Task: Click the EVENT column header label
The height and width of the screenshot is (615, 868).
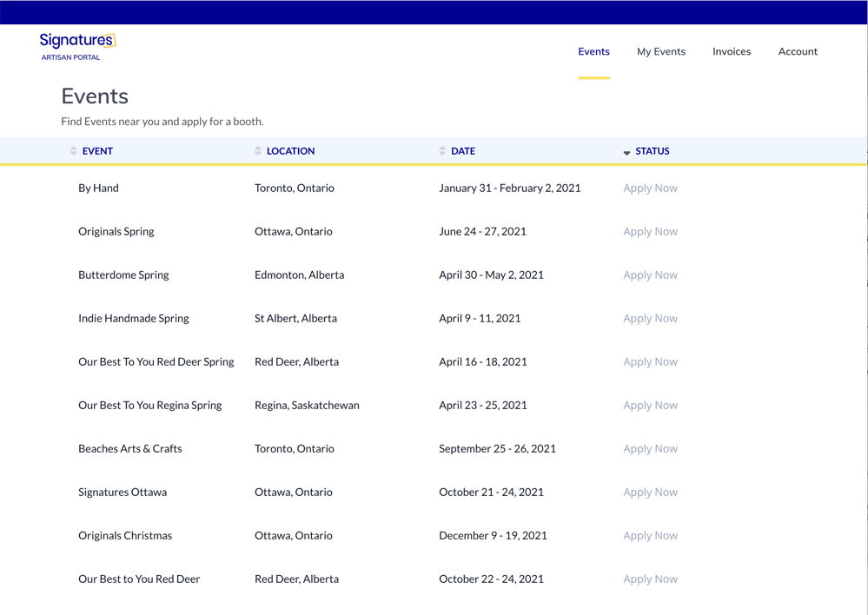Action: tap(97, 151)
